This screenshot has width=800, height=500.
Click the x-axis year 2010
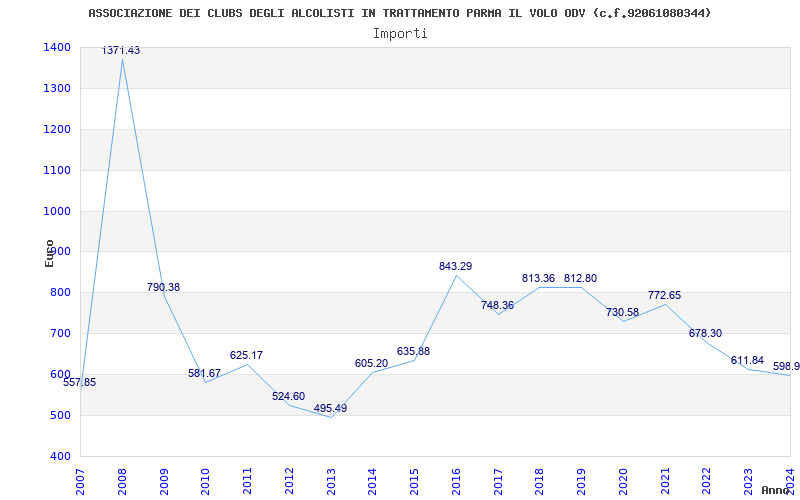(x=206, y=482)
